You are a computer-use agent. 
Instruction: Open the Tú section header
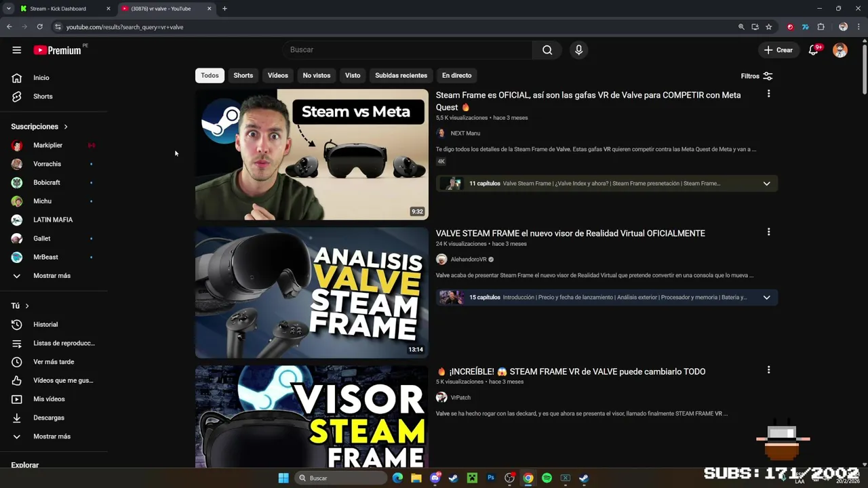click(20, 306)
